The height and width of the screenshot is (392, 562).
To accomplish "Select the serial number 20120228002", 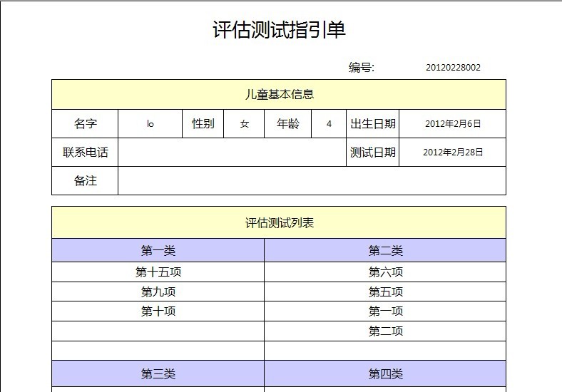I will tap(453, 68).
